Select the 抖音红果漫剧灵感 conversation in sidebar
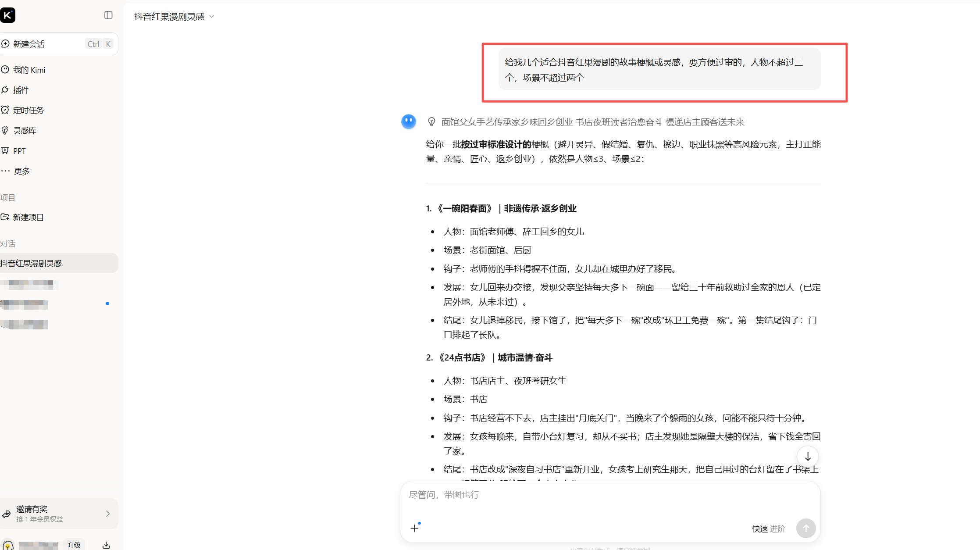This screenshot has width=980, height=550. click(x=59, y=263)
